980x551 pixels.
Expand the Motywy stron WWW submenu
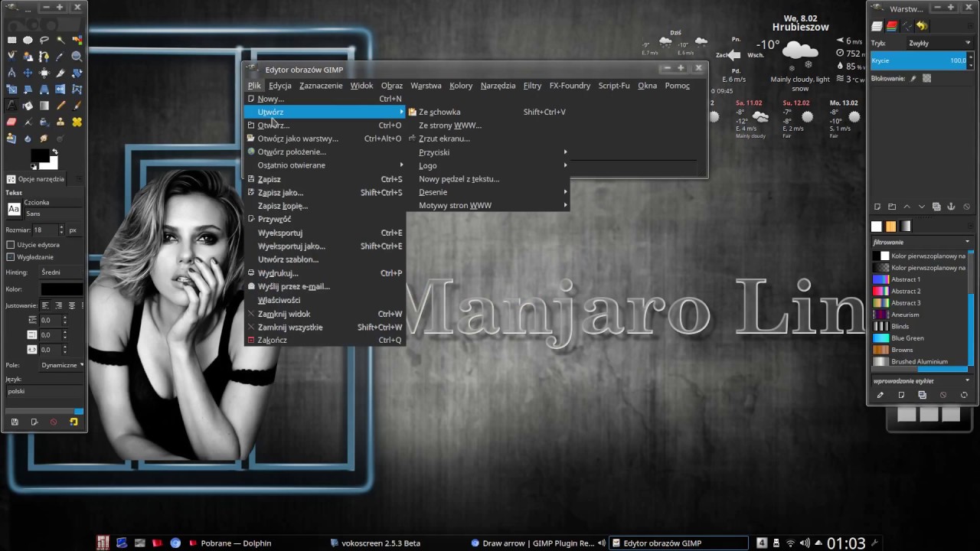[x=488, y=205]
